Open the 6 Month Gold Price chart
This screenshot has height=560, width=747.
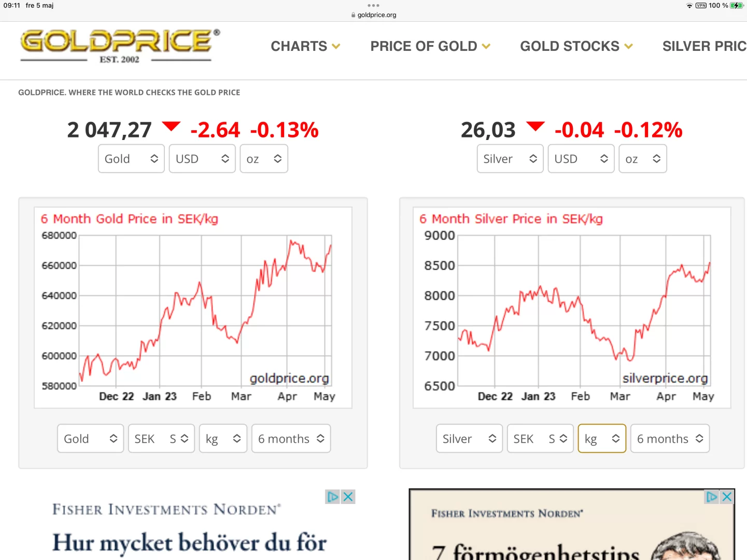click(x=193, y=307)
